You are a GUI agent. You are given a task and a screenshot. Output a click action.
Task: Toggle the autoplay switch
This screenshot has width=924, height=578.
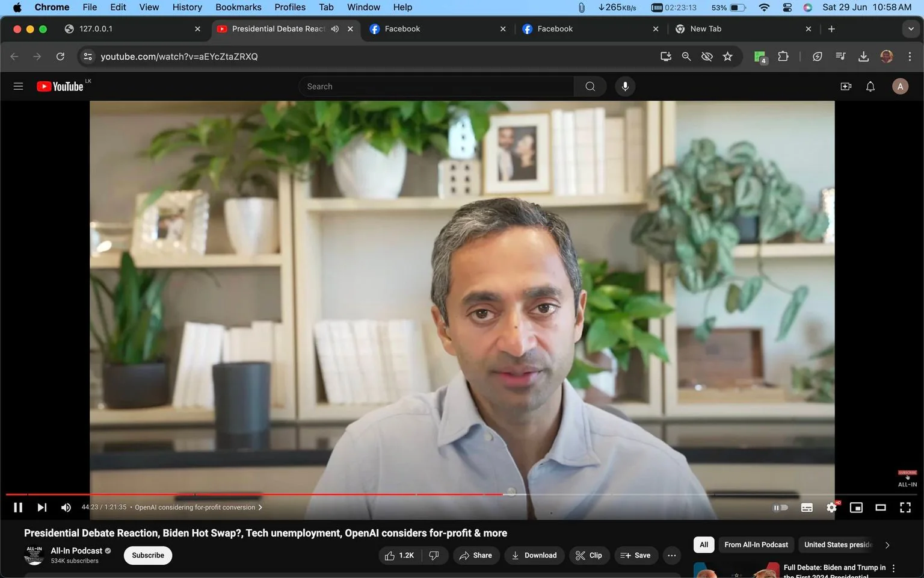coord(780,508)
